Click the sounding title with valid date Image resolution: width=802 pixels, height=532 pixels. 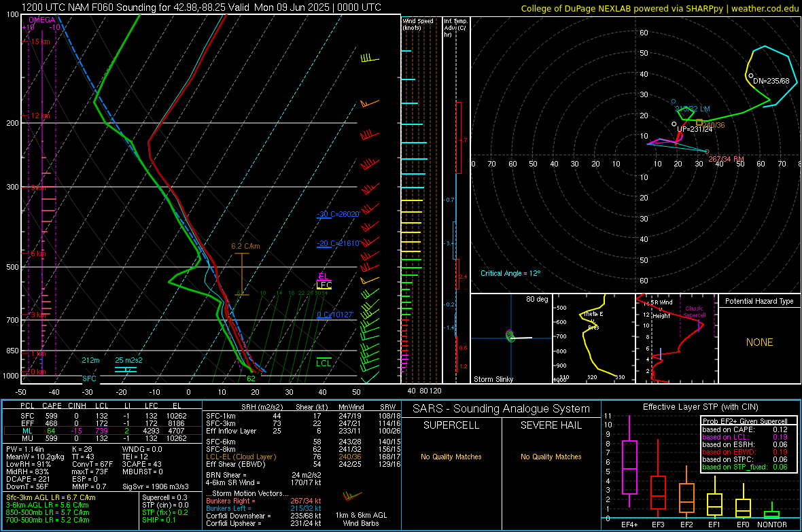(x=201, y=7)
